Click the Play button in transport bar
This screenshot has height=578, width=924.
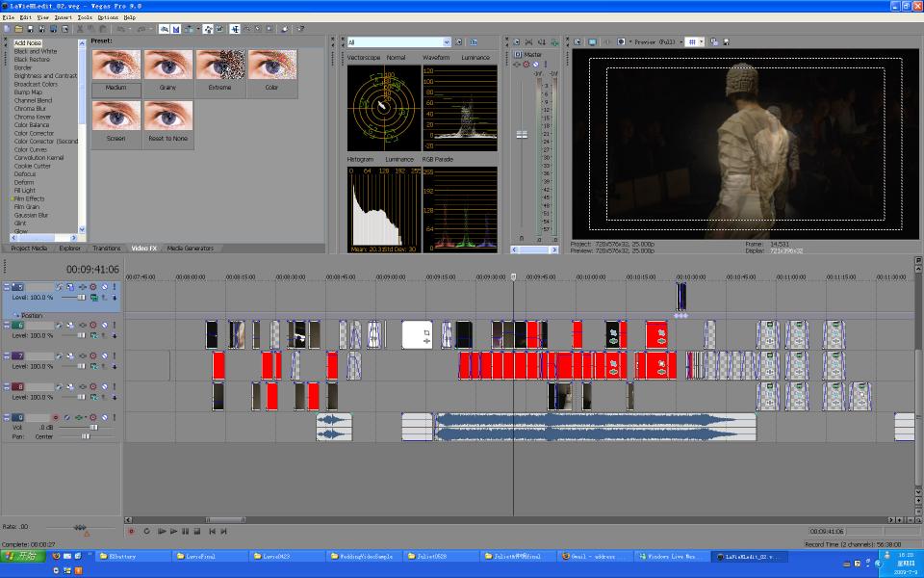pos(174,531)
